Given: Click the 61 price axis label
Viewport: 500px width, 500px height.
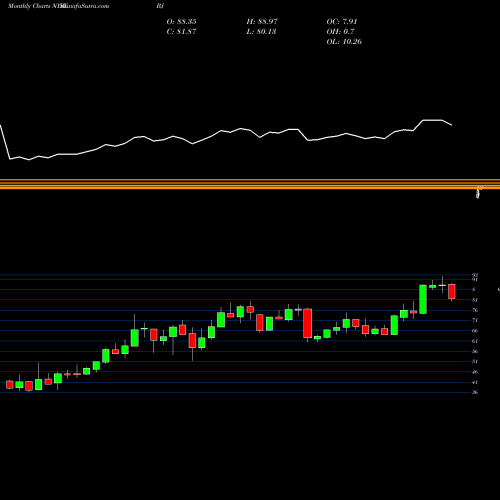Looking at the screenshot, I should point(475,341).
